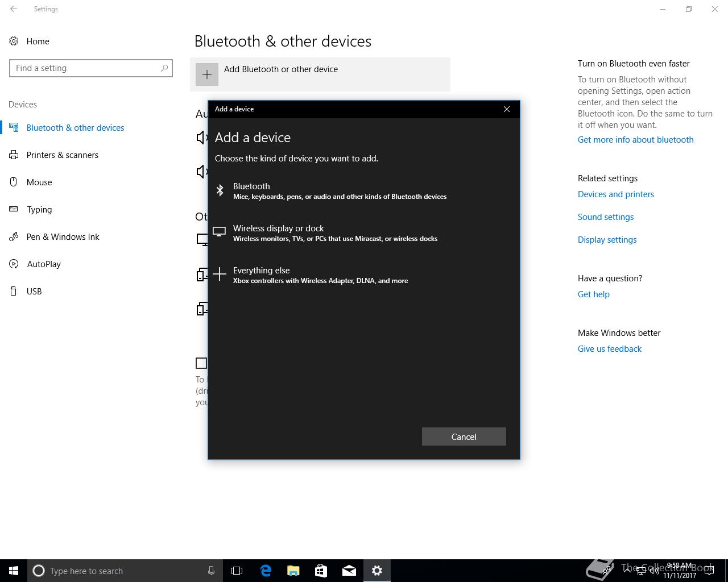Toggle the partially hidden checkbox behind dialog
This screenshot has width=728, height=582.
pyautogui.click(x=201, y=363)
